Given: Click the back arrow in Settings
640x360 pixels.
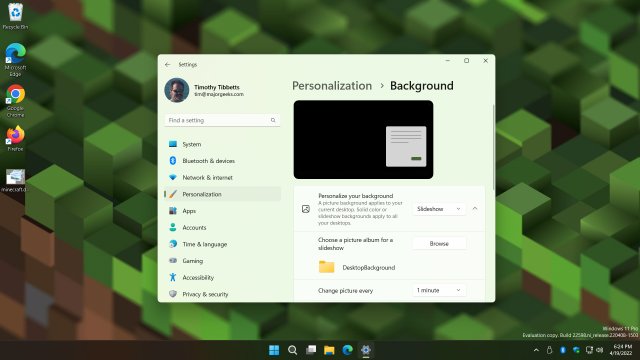Looking at the screenshot, I should (x=167, y=64).
